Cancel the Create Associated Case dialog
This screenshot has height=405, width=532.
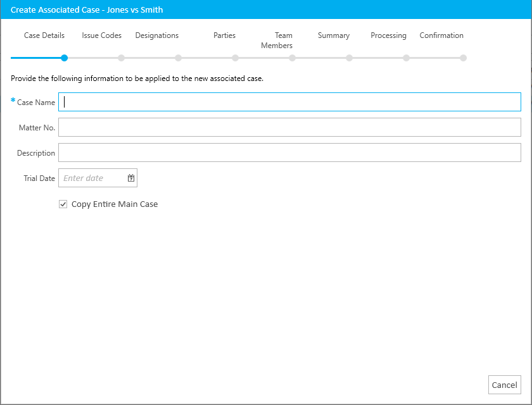click(505, 385)
